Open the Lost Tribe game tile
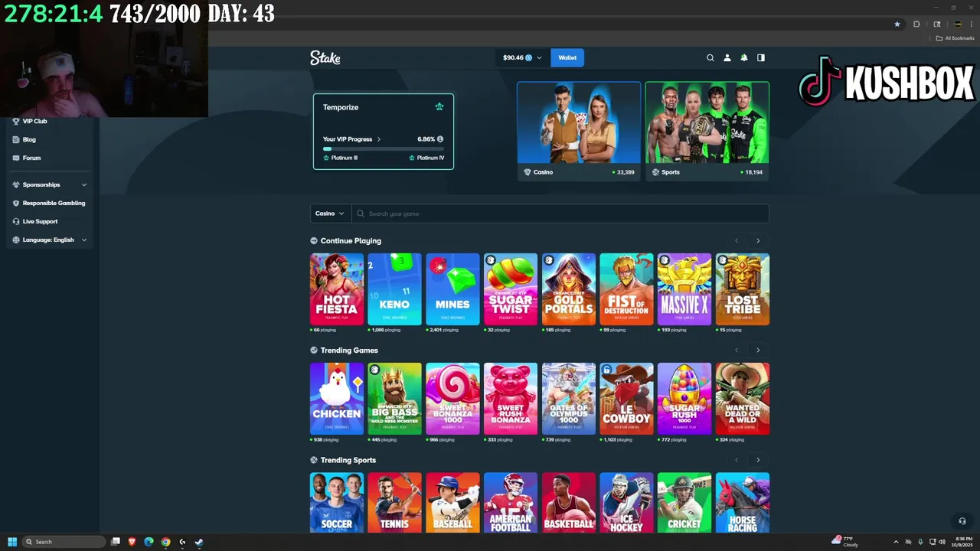 742,289
